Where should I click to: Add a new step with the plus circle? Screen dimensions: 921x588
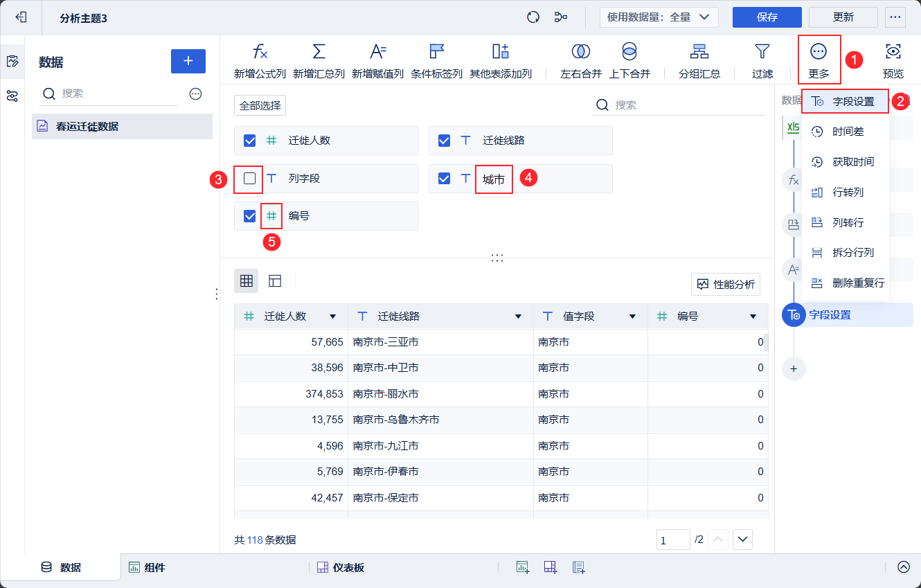(x=794, y=368)
